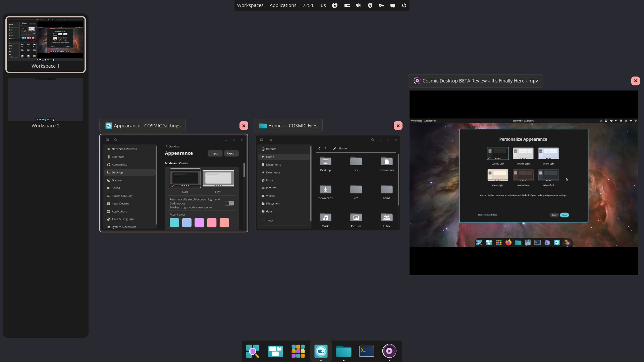The height and width of the screenshot is (362, 644).
Task: Toggle automatic light and dark switching
Action: (229, 203)
